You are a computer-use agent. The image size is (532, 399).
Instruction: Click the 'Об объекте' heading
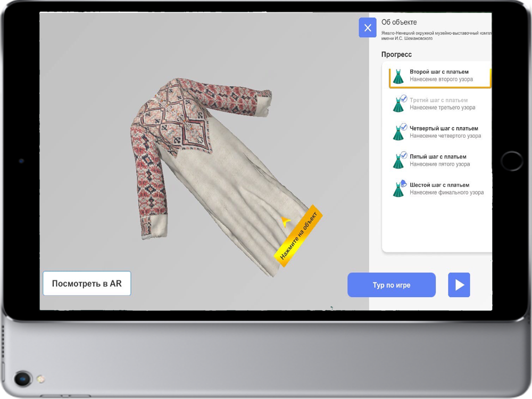coord(399,22)
